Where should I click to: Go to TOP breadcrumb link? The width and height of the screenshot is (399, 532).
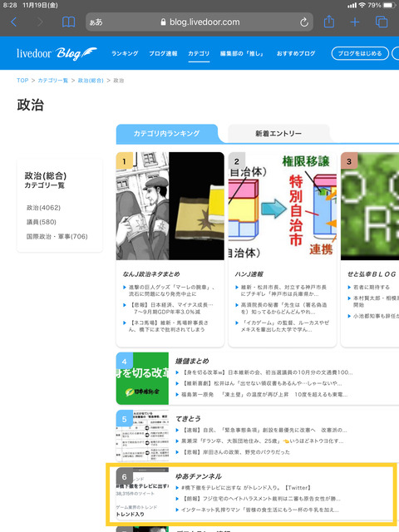pyautogui.click(x=22, y=81)
